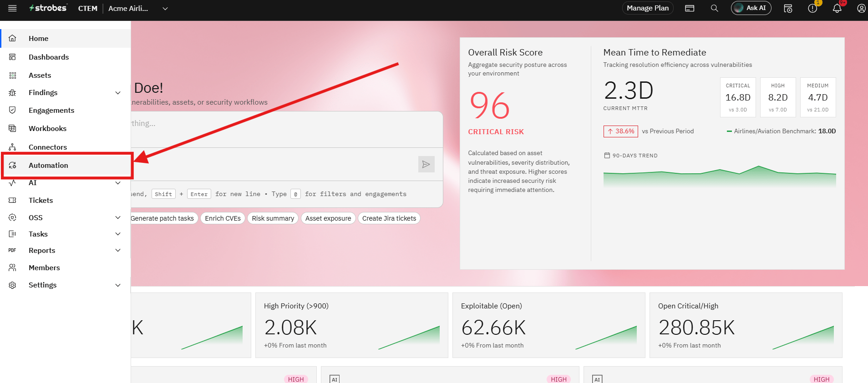Click the alert exclamation icon in header

(x=812, y=8)
